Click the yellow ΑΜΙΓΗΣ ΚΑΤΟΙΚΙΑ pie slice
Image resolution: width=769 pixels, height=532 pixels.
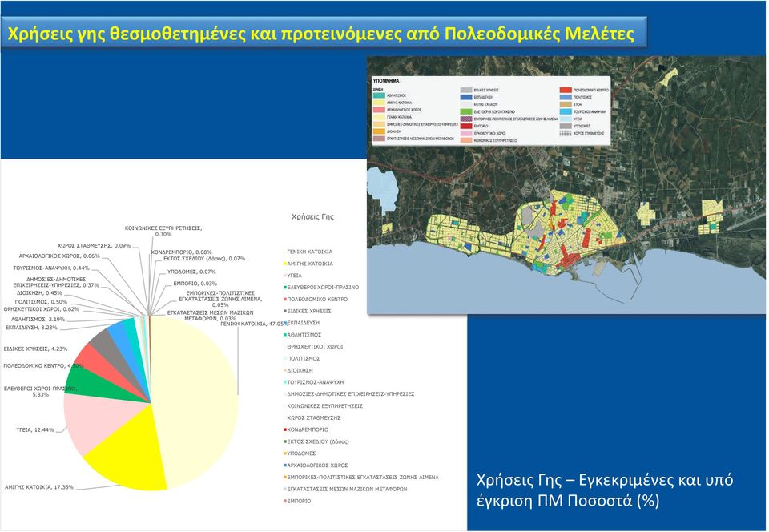131,451
